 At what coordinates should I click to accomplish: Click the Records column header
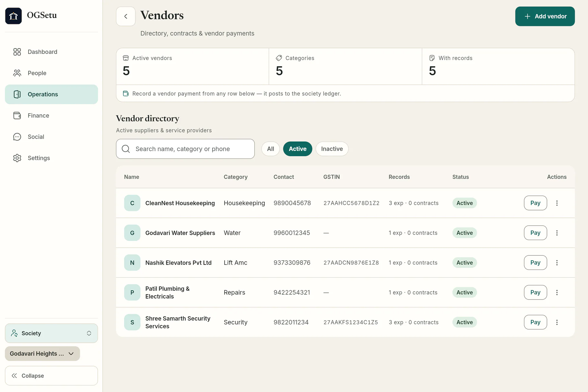coord(399,177)
